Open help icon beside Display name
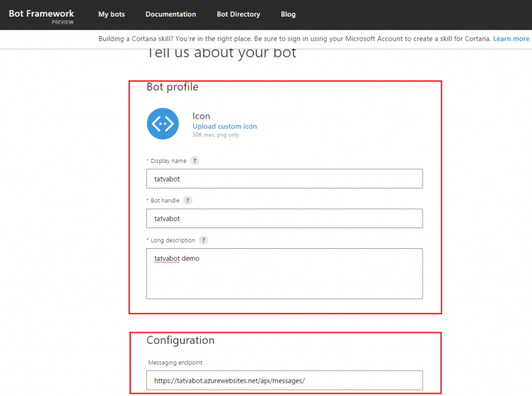Viewport: 532px width, 396px height. click(195, 161)
